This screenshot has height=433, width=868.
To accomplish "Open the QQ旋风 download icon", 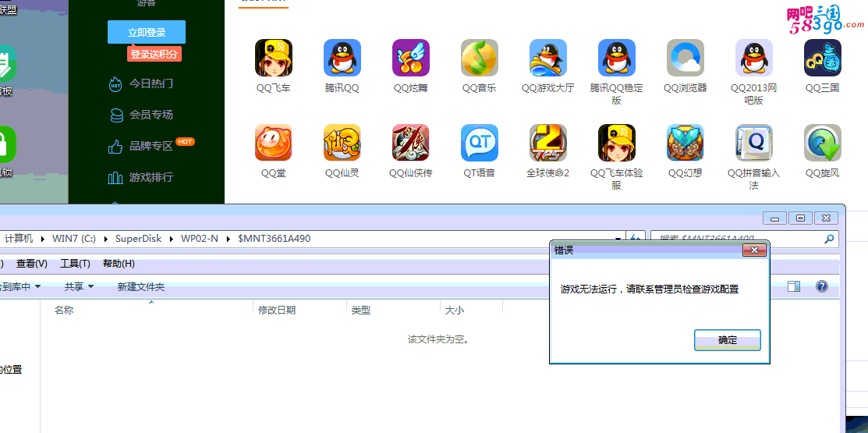I will pyautogui.click(x=823, y=143).
